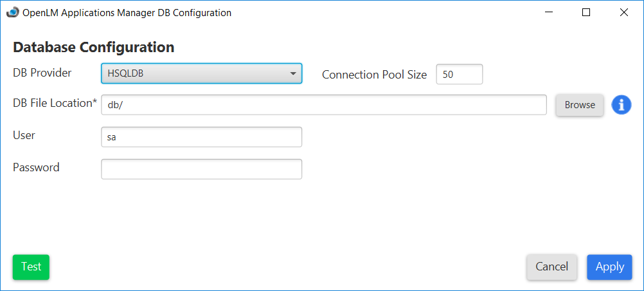The height and width of the screenshot is (291, 644).
Task: Cancel the database configuration changes
Action: click(x=551, y=267)
